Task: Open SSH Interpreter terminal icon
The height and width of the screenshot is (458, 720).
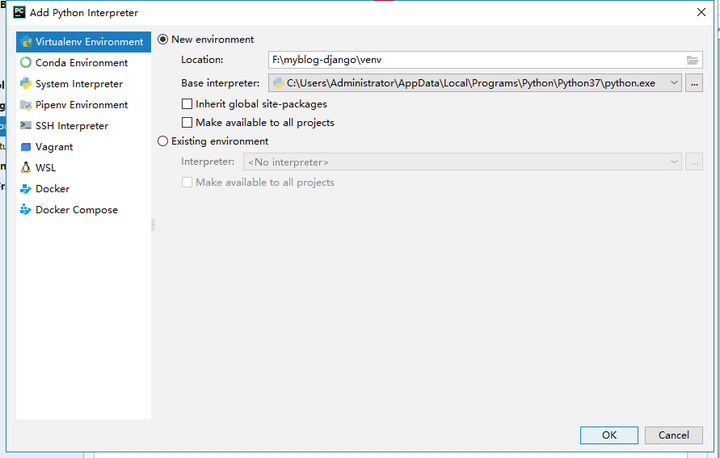Action: coord(26,125)
